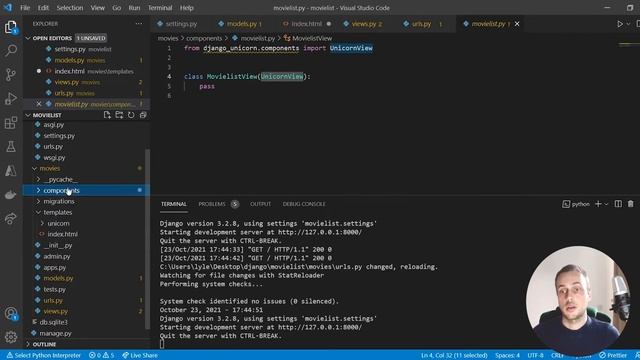This screenshot has width=640, height=360.
Task: Open the Manage gear settings
Action: [x=11, y=337]
